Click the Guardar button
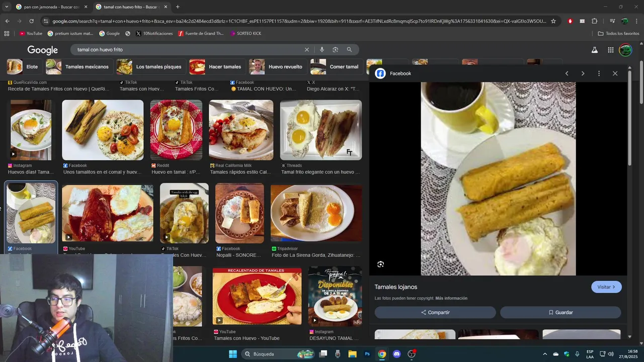 560,313
